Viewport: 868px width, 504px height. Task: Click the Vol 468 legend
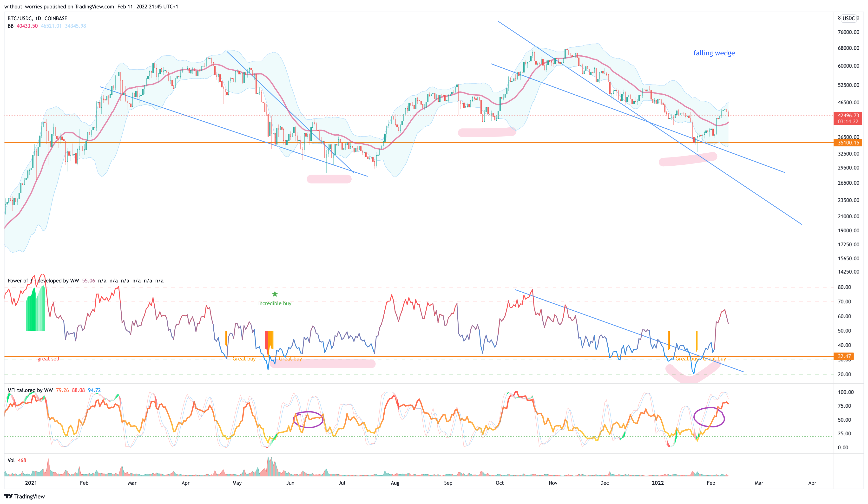17,460
